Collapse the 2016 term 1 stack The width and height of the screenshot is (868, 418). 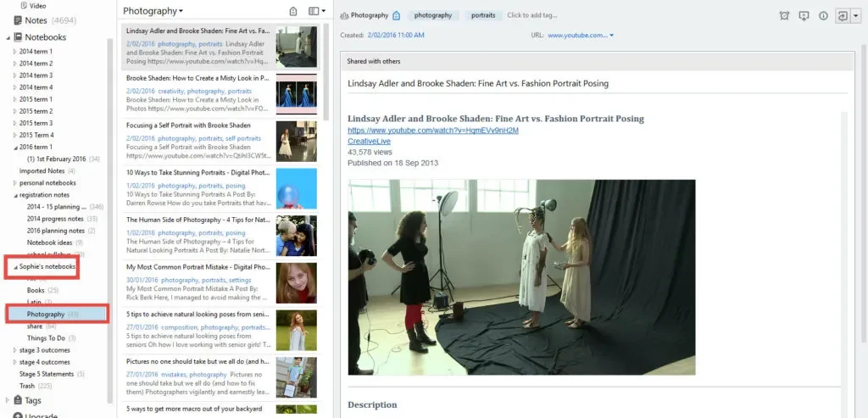pos(15,148)
